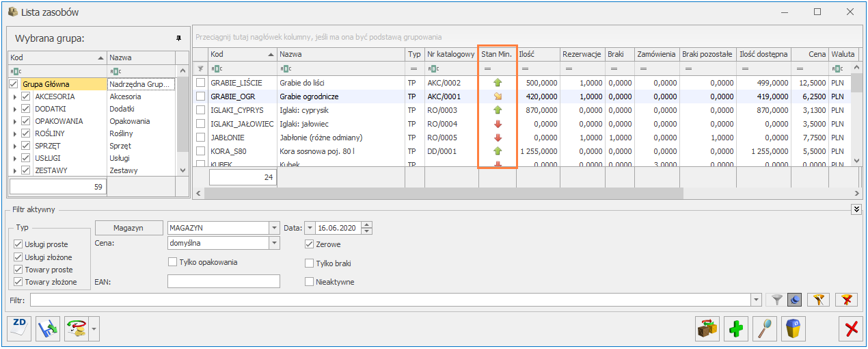The width and height of the screenshot is (868, 349).
Task: Click into the EAN input field
Action: click(223, 281)
